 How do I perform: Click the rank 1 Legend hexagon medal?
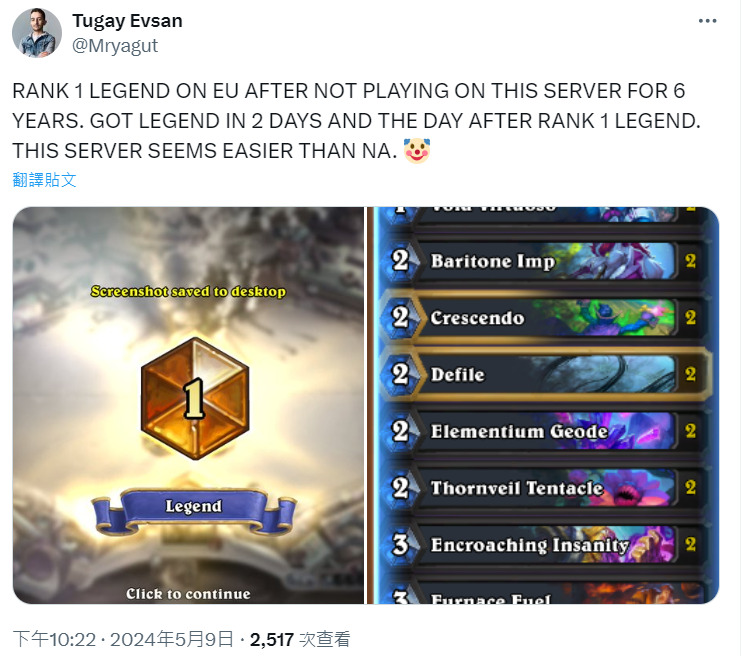[x=195, y=398]
